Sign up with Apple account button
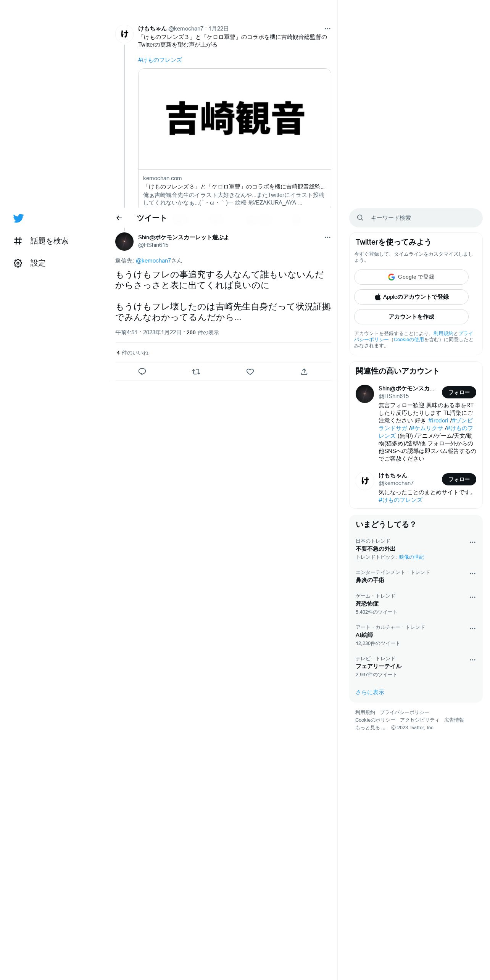 pos(411,297)
